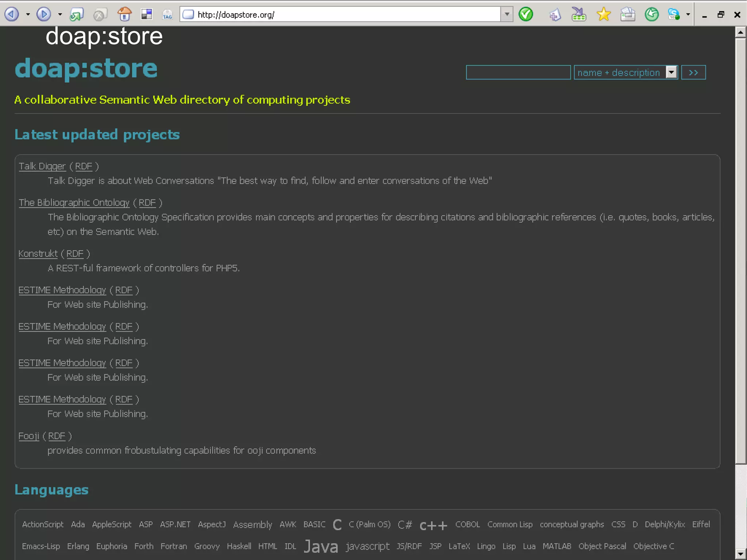Open favorites with the yellow star icon
Image resolution: width=747 pixels, height=560 pixels.
[604, 15]
